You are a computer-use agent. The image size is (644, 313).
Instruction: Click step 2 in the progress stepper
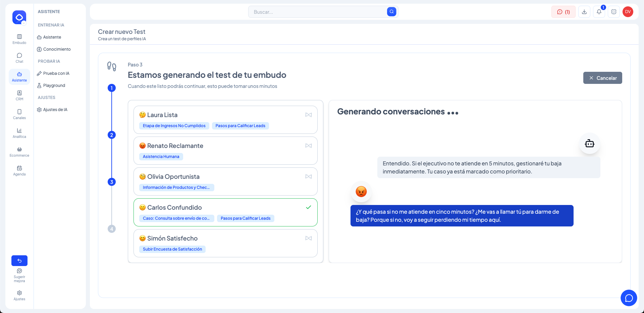(x=112, y=135)
